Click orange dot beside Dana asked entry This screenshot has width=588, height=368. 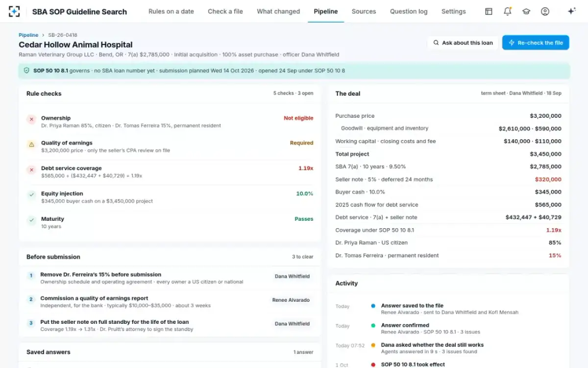(373, 345)
